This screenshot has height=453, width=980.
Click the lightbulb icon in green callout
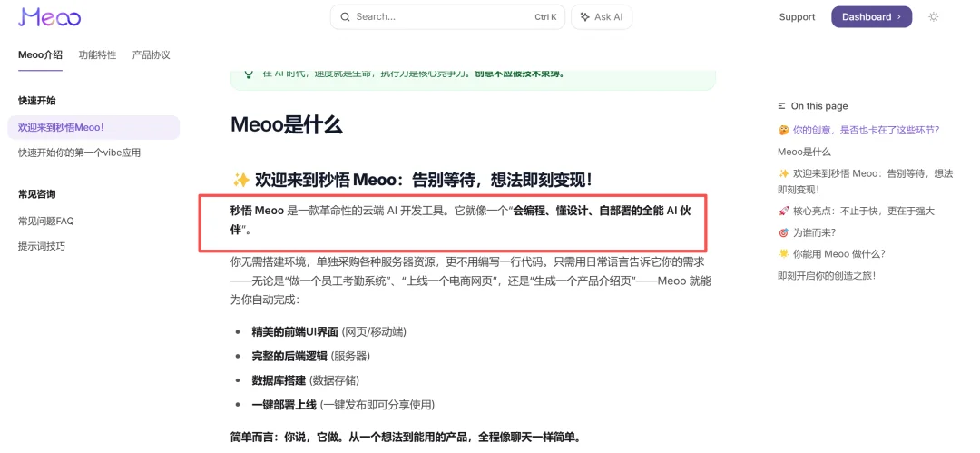pyautogui.click(x=249, y=74)
